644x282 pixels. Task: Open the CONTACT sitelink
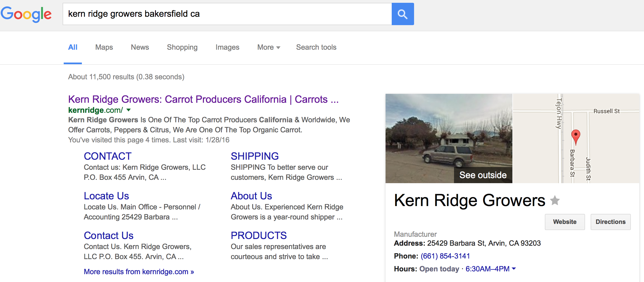click(x=108, y=156)
